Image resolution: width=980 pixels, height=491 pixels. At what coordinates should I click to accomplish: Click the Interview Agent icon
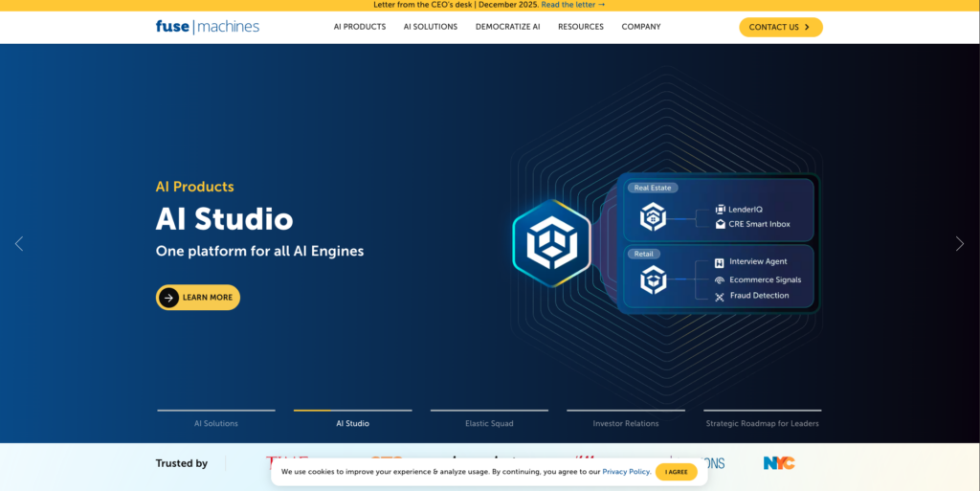tap(720, 263)
